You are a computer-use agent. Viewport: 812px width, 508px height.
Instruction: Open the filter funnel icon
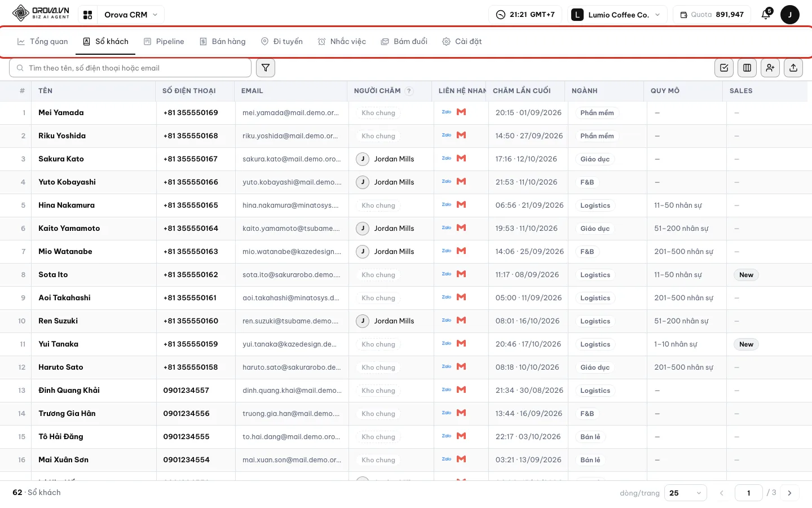[x=266, y=68]
